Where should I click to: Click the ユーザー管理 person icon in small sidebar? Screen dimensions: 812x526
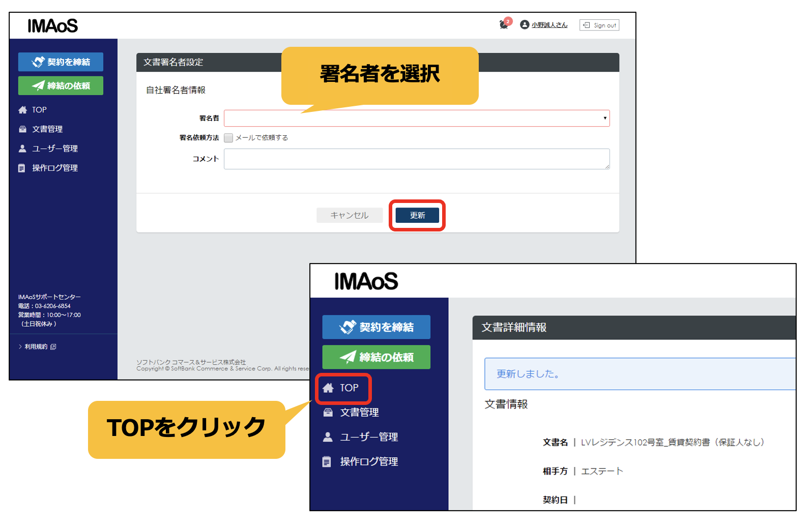tap(23, 149)
